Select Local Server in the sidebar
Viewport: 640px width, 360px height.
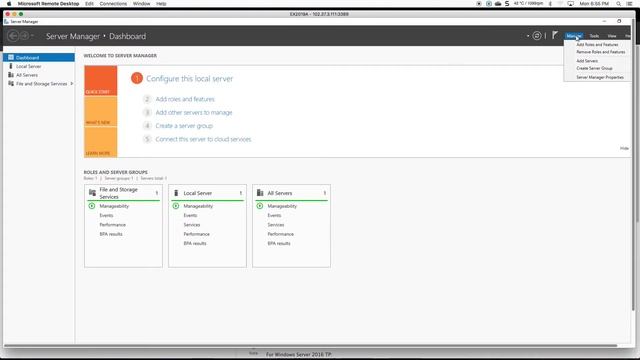pos(39,66)
